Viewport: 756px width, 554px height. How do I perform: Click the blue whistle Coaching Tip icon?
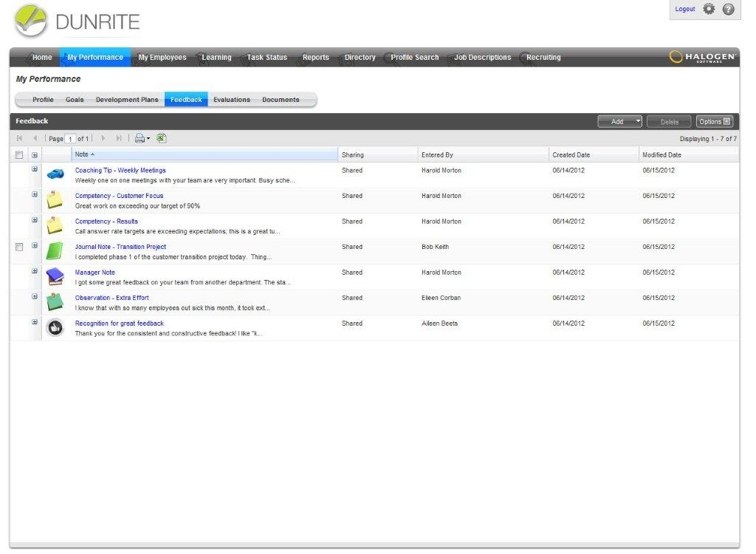point(55,174)
